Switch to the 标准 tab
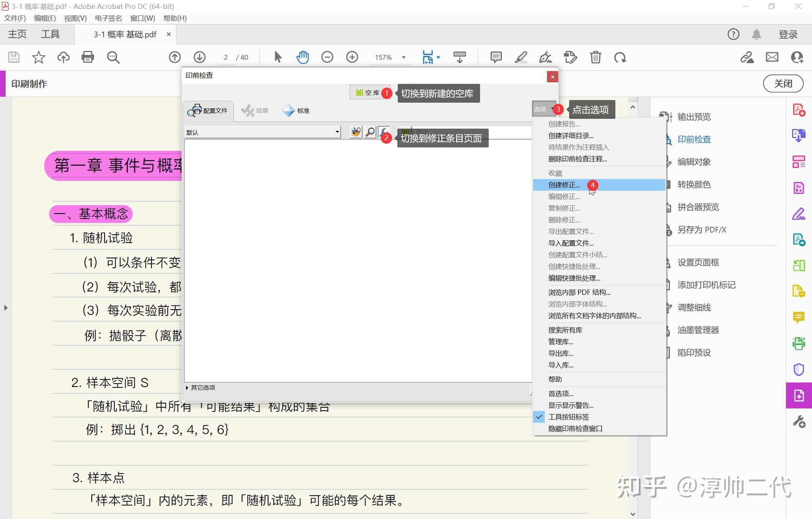812x519 pixels. [296, 111]
